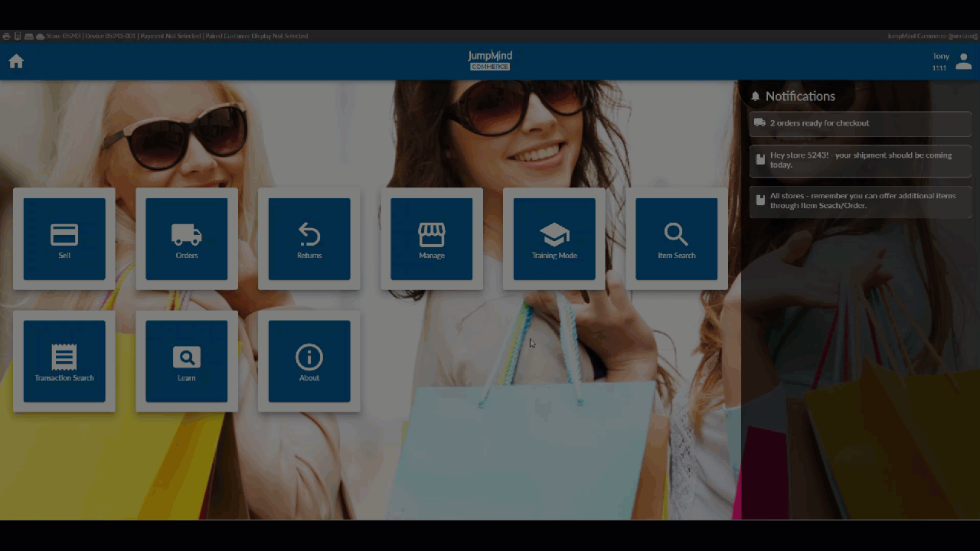
Task: Open '2 orders ready for checkout' notification
Action: point(860,123)
